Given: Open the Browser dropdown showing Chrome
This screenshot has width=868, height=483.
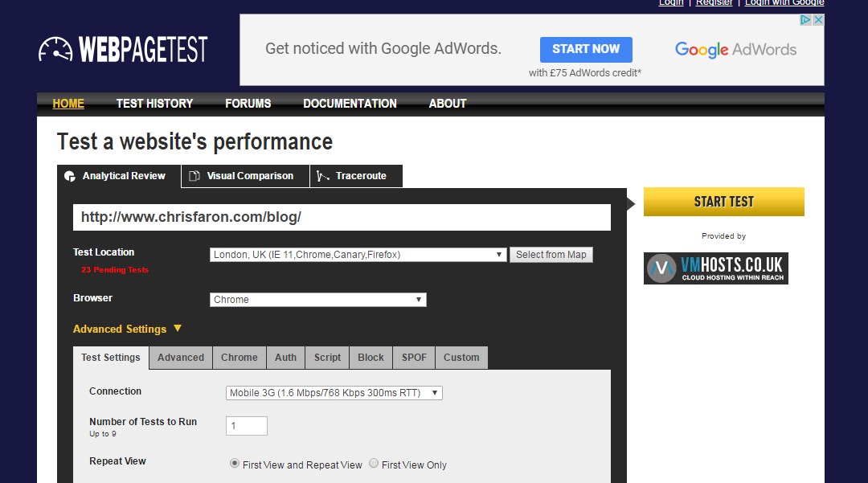Looking at the screenshot, I should coord(317,300).
